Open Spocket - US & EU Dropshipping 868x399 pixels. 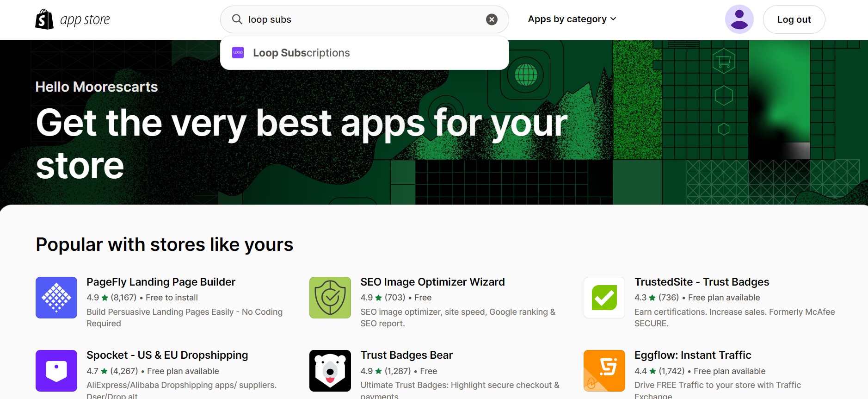point(167,355)
